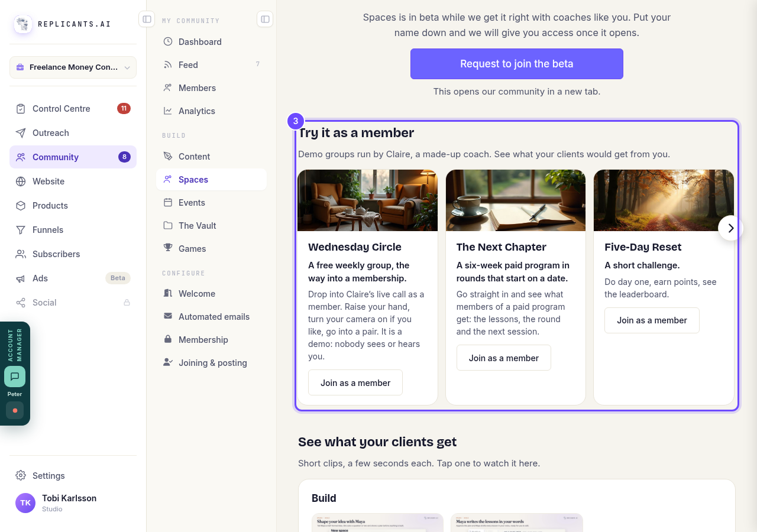The width and height of the screenshot is (757, 532).
Task: Click the Ads megaphone icon
Action: point(21,278)
